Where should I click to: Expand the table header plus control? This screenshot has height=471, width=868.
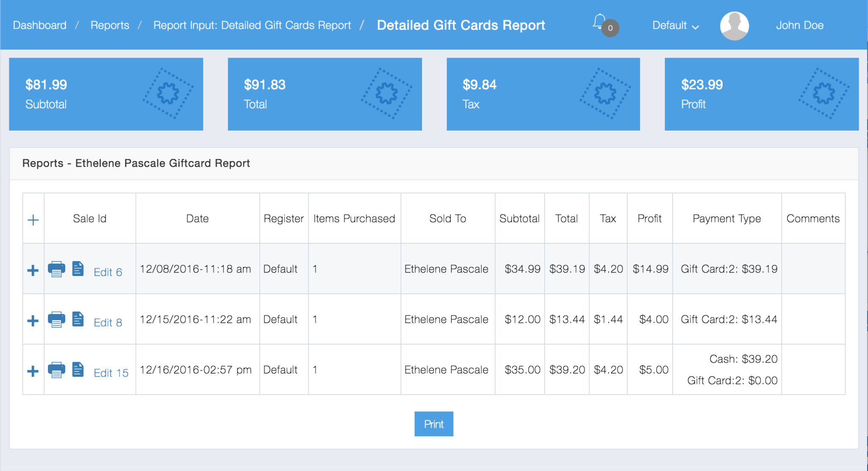coord(33,219)
